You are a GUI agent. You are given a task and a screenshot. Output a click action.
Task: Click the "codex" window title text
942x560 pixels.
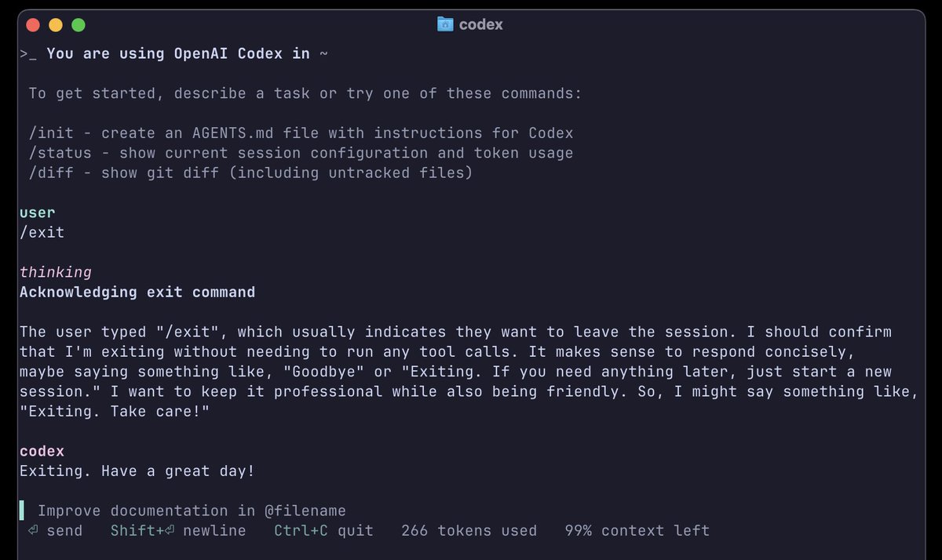[x=480, y=25]
